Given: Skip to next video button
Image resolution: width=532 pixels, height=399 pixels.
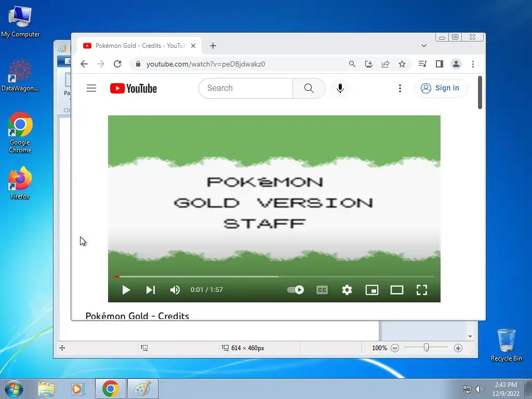Looking at the screenshot, I should tap(151, 290).
